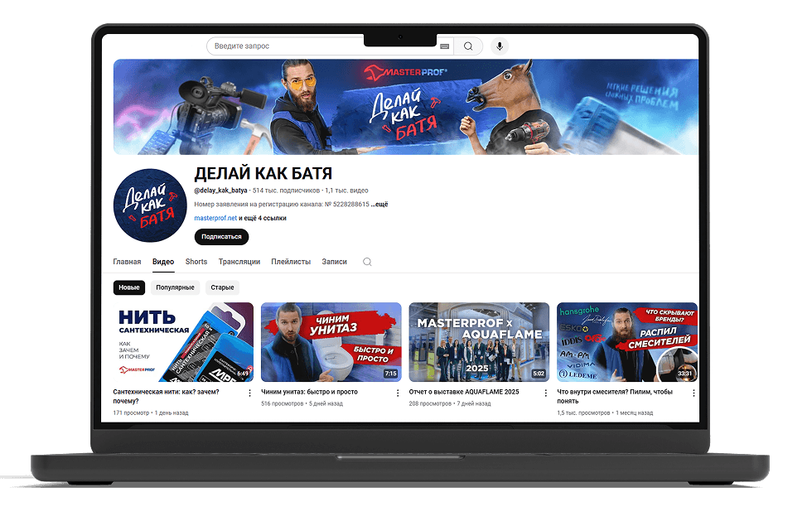This screenshot has height=526, width=812.
Task: Click title Чиним унитаз: быстро и просто
Action: click(310, 392)
